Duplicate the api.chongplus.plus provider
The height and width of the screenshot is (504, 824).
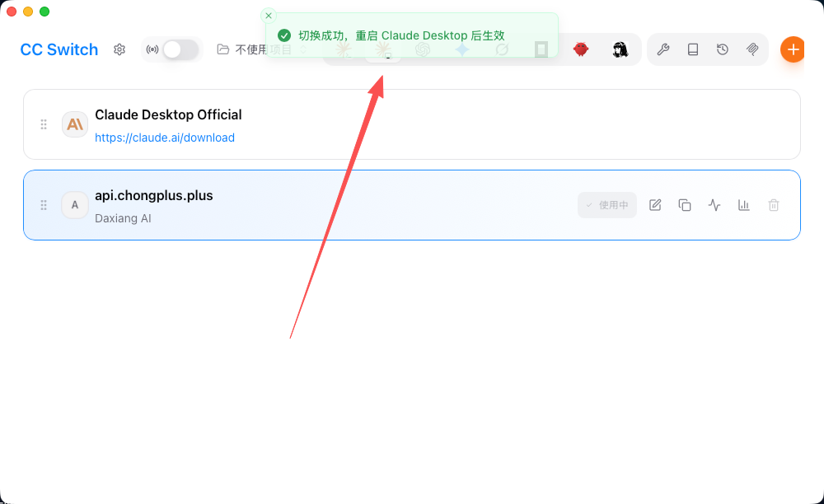tap(684, 205)
